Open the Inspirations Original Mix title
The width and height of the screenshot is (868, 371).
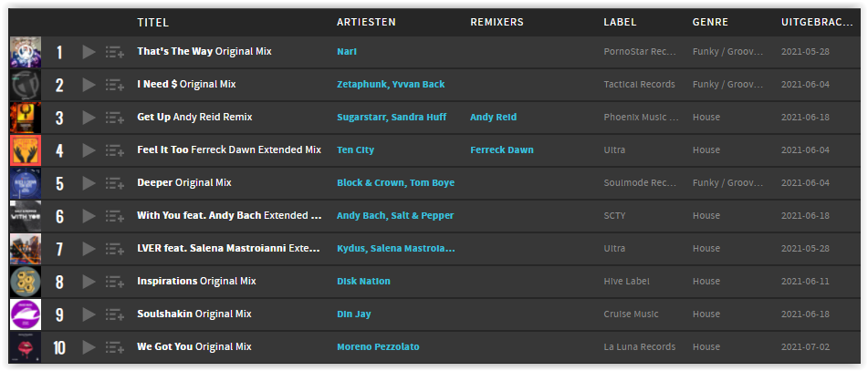[x=196, y=281]
